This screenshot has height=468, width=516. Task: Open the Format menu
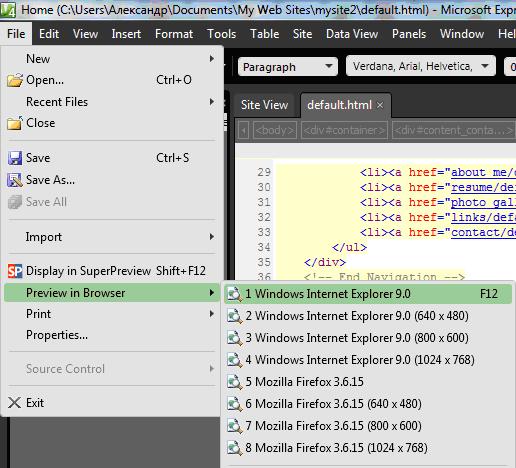[174, 34]
